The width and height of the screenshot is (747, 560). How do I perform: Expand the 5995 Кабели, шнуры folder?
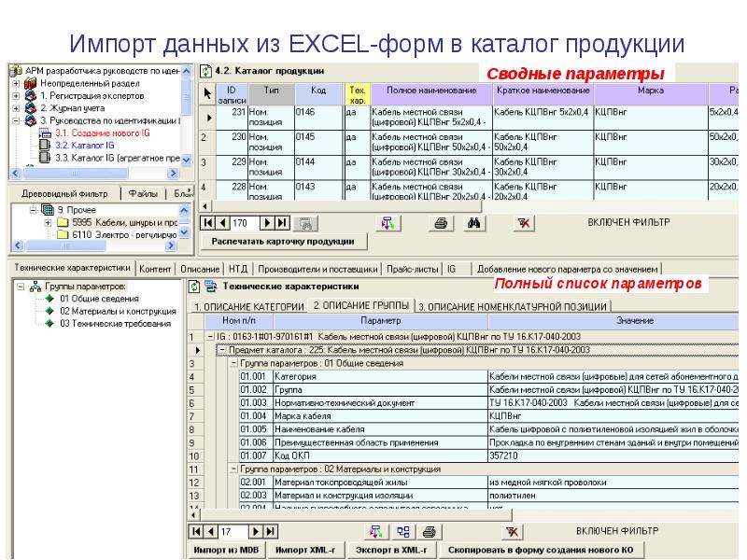point(48,223)
